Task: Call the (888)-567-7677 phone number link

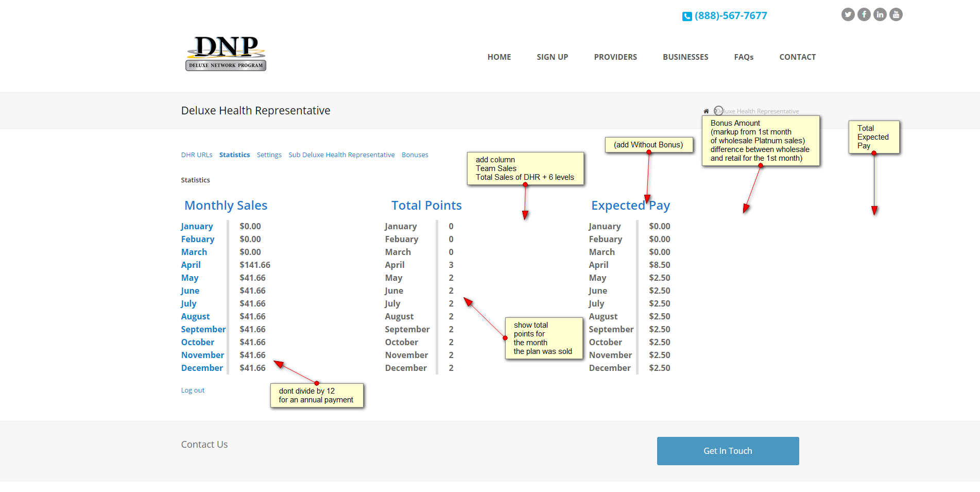Action: (731, 16)
